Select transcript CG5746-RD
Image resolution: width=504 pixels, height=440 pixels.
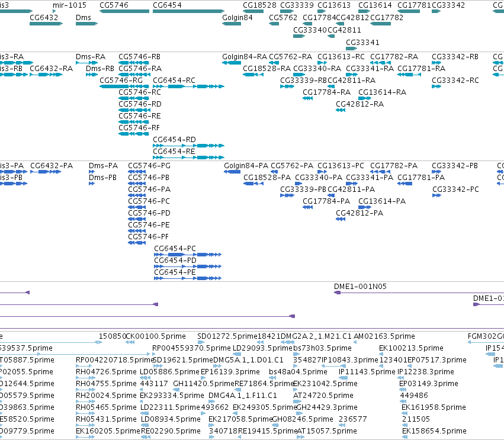[134, 110]
